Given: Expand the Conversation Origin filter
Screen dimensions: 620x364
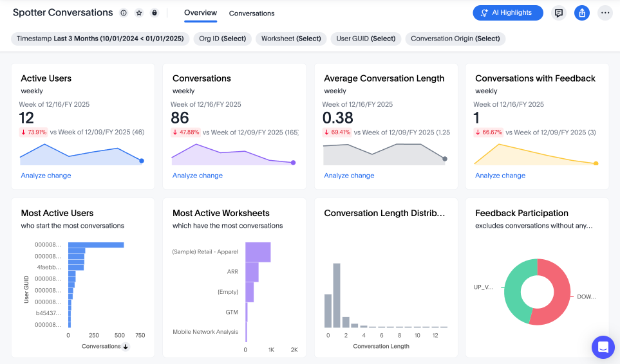Looking at the screenshot, I should (455, 39).
